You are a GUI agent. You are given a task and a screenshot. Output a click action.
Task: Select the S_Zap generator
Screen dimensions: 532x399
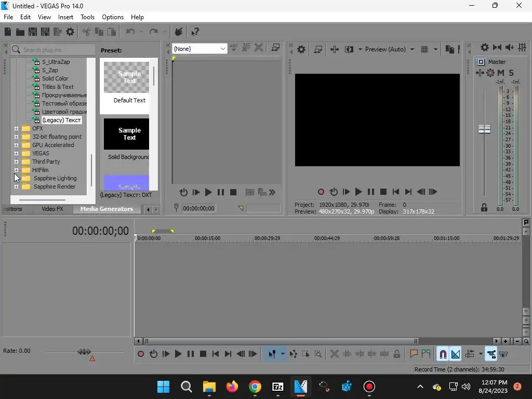(x=50, y=70)
